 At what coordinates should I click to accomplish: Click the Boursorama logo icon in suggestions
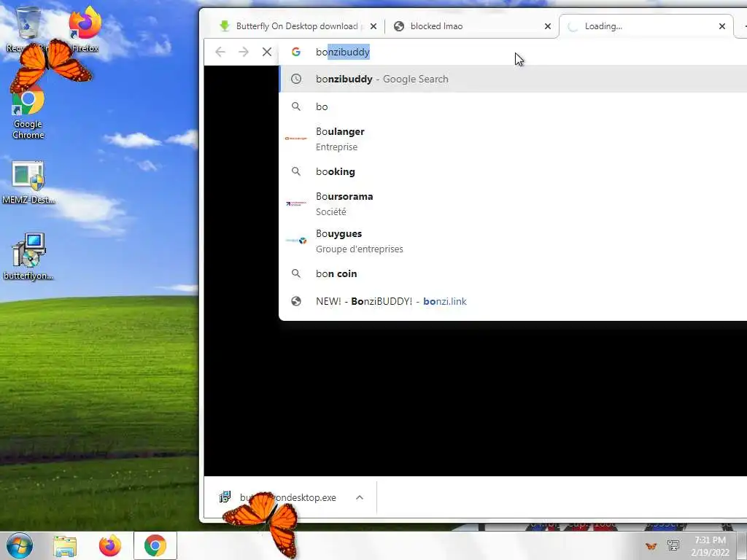[296, 203]
